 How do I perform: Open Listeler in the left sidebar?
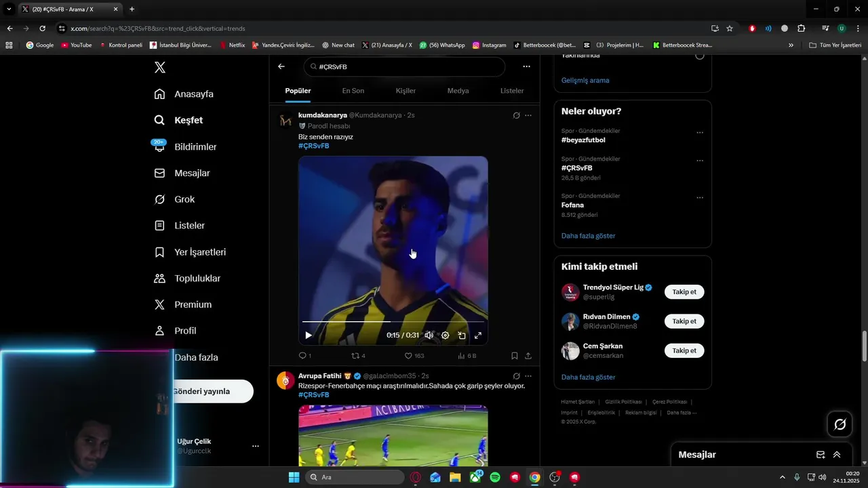179,226
